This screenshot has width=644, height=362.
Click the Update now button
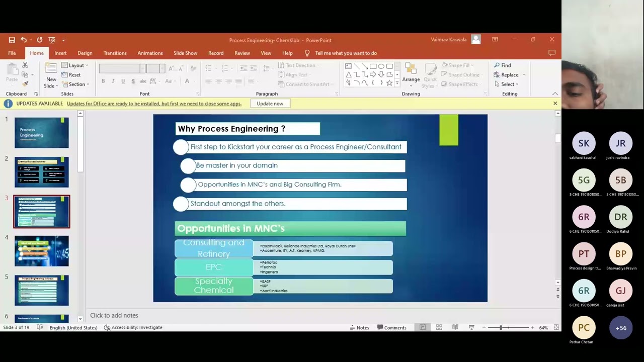pos(270,104)
